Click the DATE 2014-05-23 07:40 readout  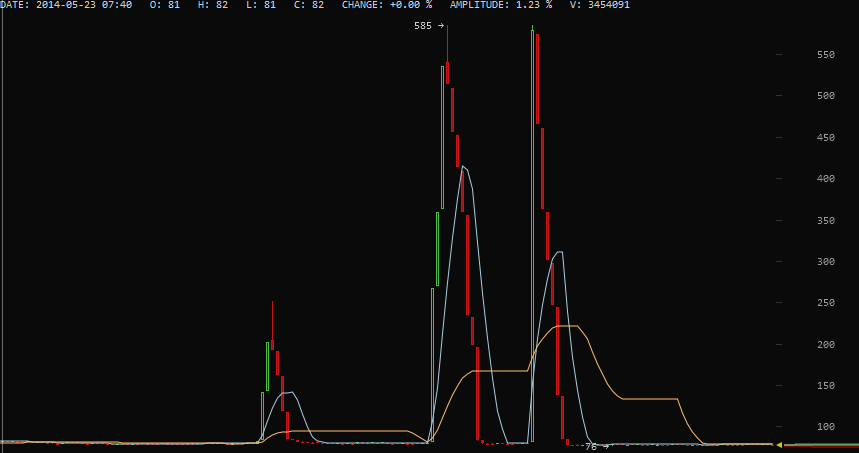66,5
